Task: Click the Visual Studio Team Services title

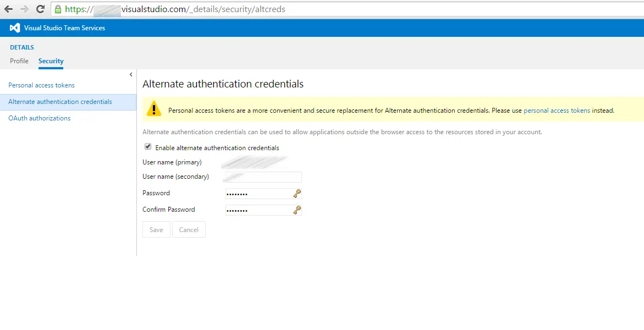Action: coord(64,28)
